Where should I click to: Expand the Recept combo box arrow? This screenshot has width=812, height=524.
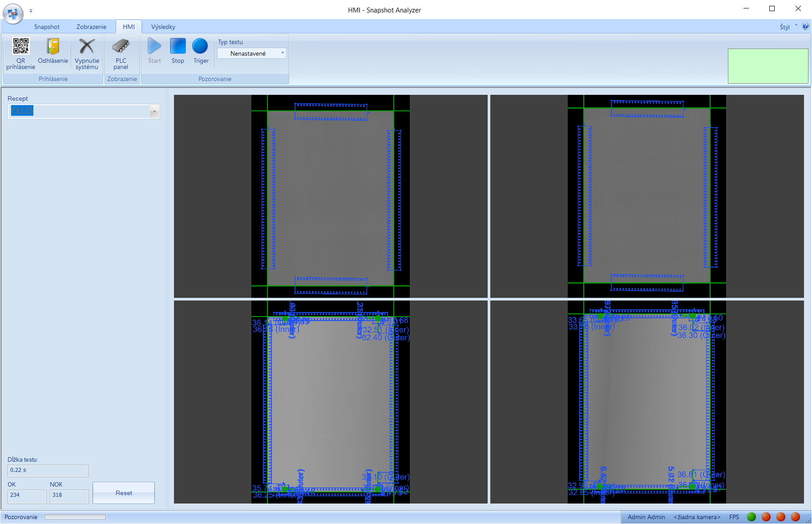[x=154, y=112]
